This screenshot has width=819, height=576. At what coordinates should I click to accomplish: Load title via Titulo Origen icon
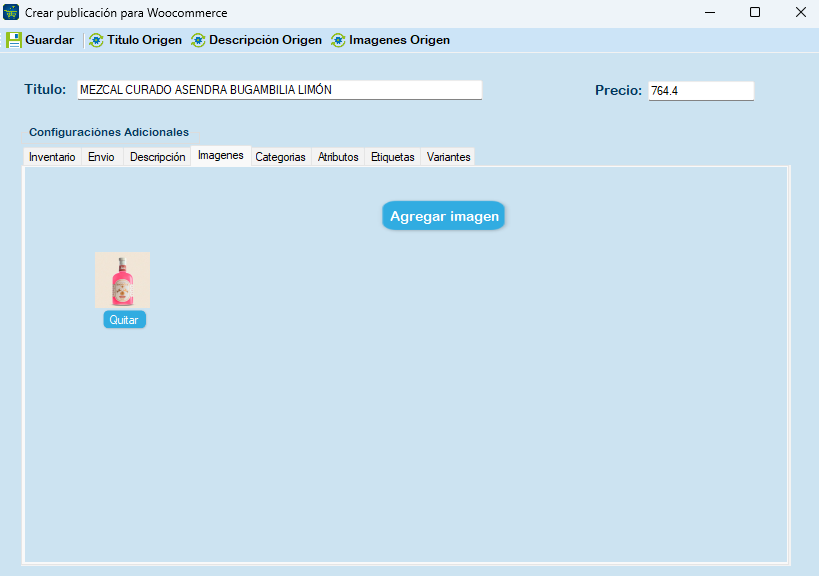coord(96,40)
